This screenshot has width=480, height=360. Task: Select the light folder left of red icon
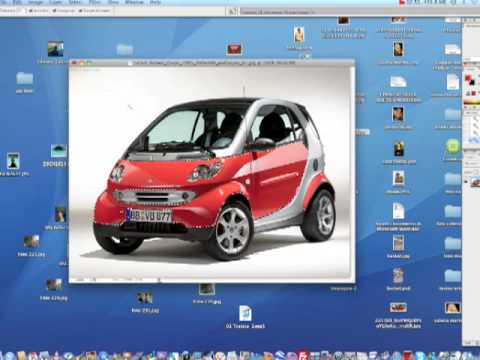pos(125,50)
